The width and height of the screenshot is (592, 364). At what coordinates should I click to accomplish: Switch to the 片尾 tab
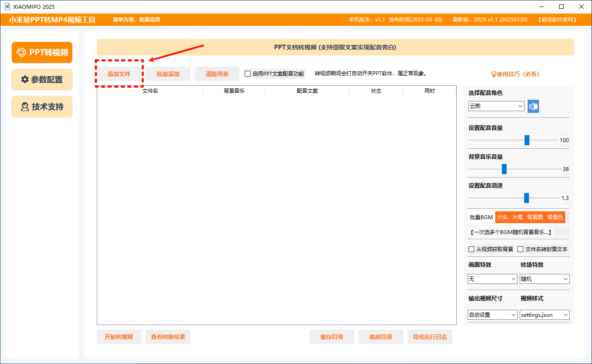pyautogui.click(x=518, y=217)
